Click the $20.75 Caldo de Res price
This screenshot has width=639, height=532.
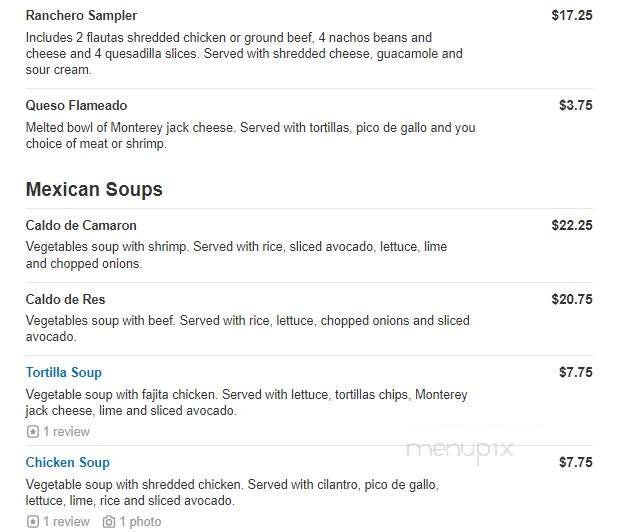[572, 300]
